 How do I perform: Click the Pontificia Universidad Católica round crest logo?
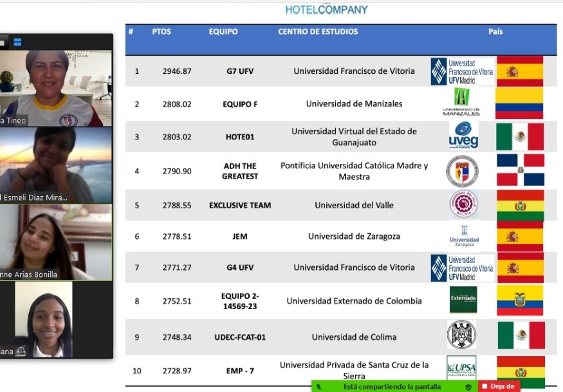[462, 171]
